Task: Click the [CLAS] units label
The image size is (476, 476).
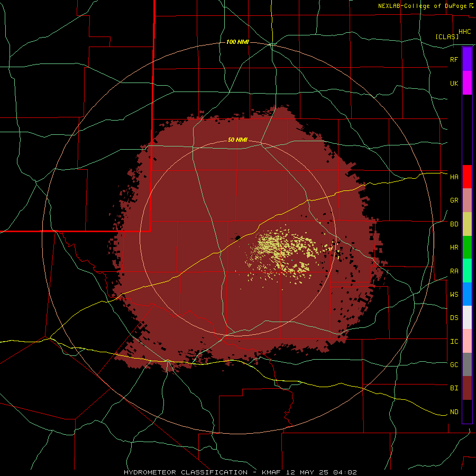Action: tap(447, 36)
